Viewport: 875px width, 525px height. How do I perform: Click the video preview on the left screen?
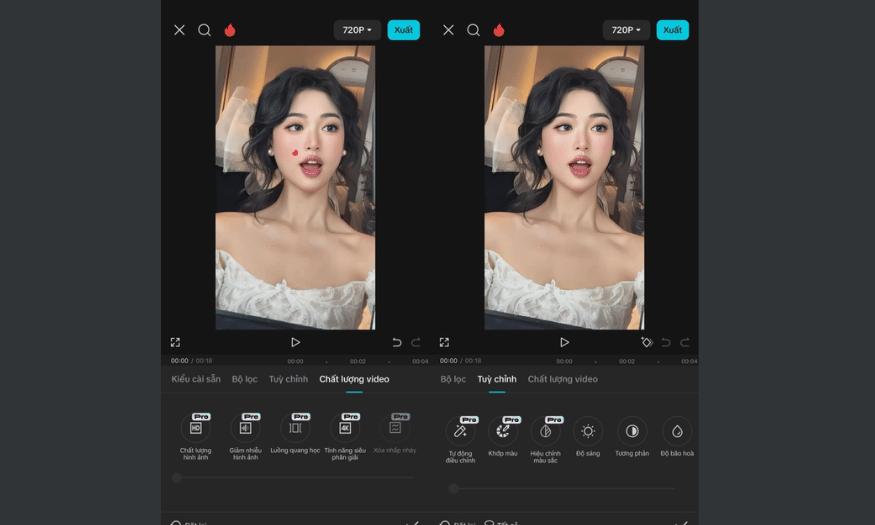coord(295,187)
